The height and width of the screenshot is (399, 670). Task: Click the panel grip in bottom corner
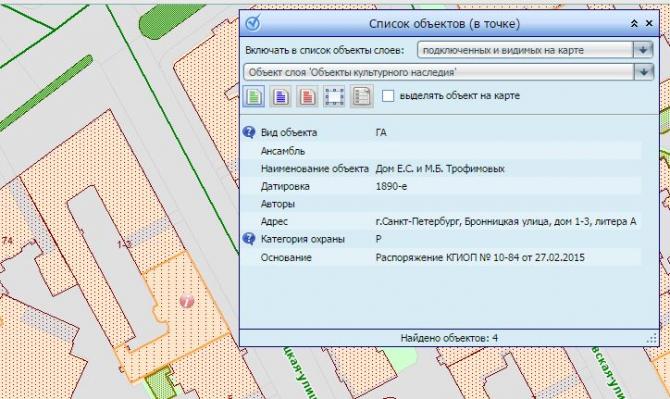652,339
